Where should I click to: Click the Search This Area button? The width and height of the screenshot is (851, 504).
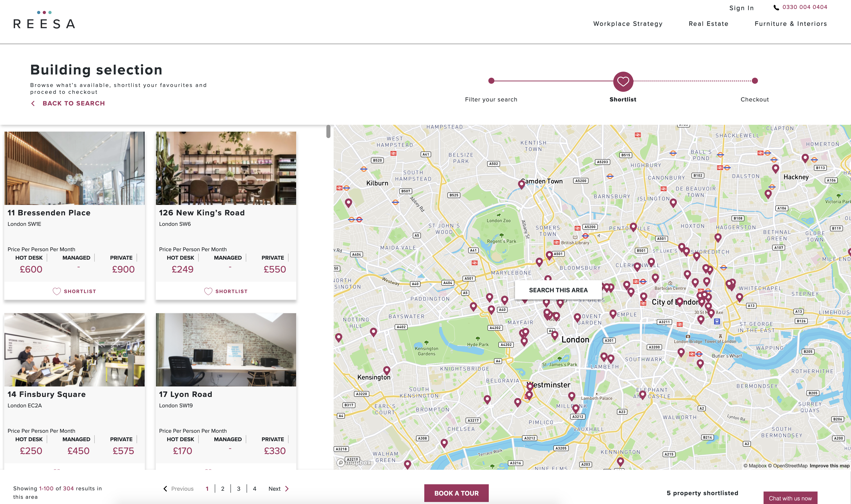pos(558,290)
